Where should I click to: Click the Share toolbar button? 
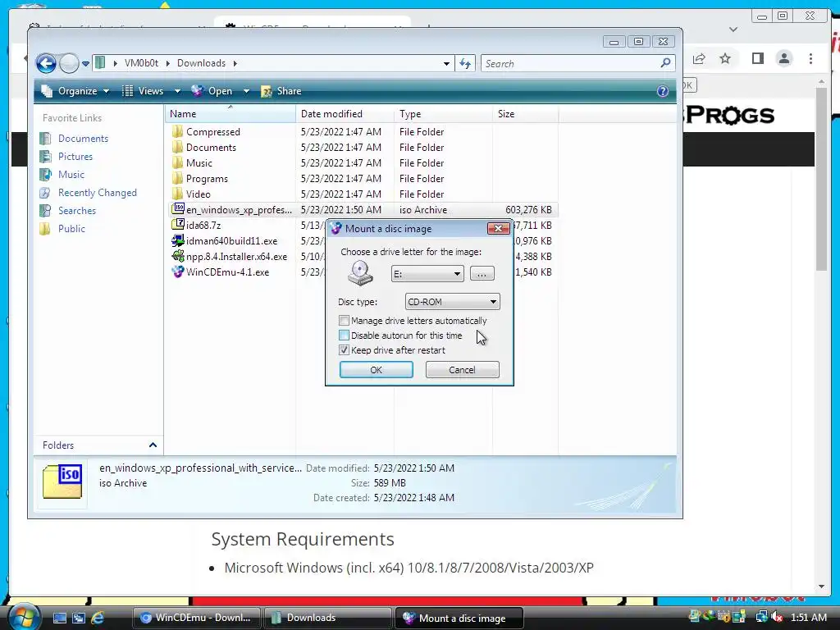[x=281, y=91]
